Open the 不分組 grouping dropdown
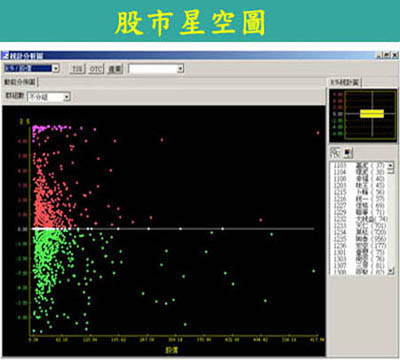The image size is (400, 360). pos(67,97)
